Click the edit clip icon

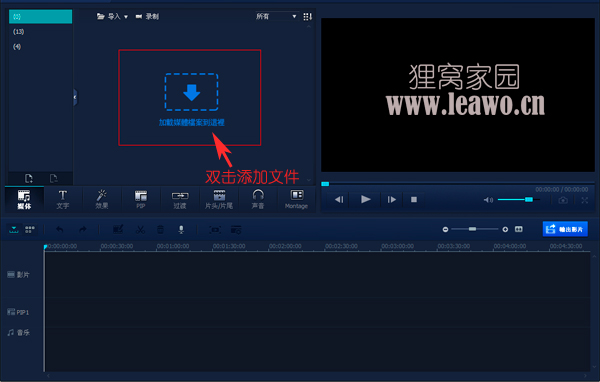118,229
